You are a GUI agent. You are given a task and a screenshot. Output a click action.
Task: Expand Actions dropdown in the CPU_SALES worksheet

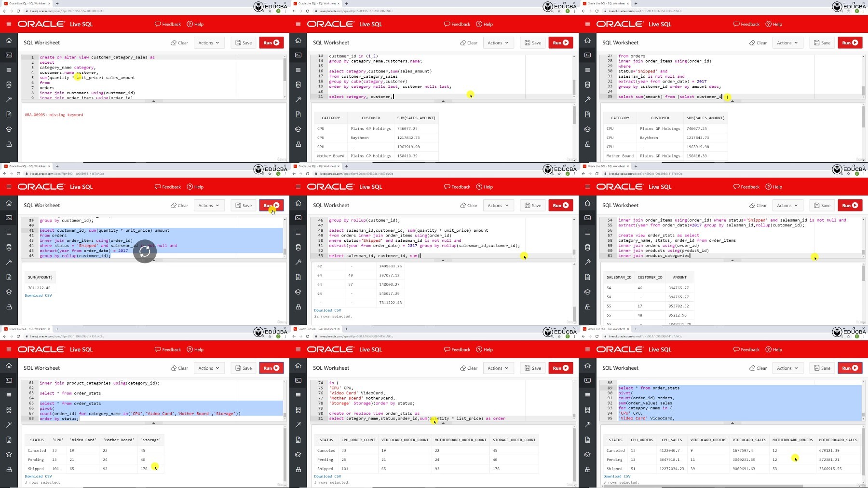point(787,368)
